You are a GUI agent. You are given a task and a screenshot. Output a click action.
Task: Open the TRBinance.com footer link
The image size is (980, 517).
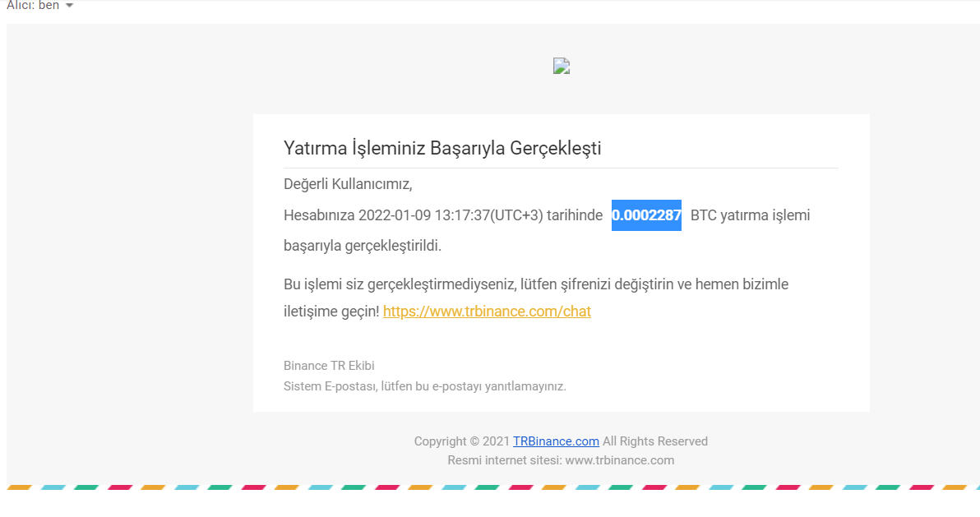coord(556,441)
